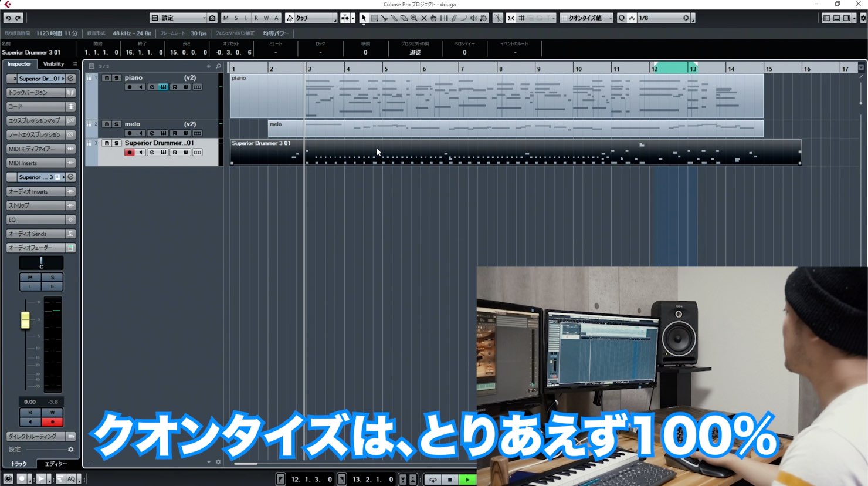Image resolution: width=868 pixels, height=486 pixels.
Task: Click the Add Track plus icon
Action: [209, 66]
